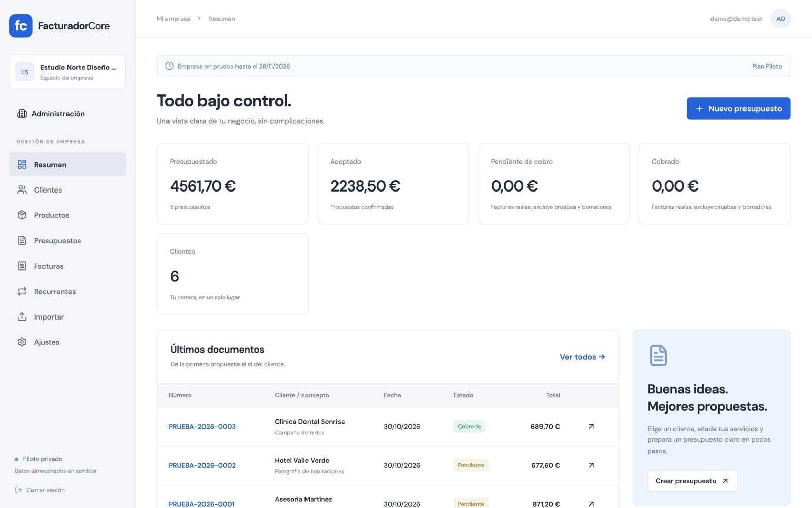
Task: Open Ajustes settings page
Action: [x=67, y=342]
